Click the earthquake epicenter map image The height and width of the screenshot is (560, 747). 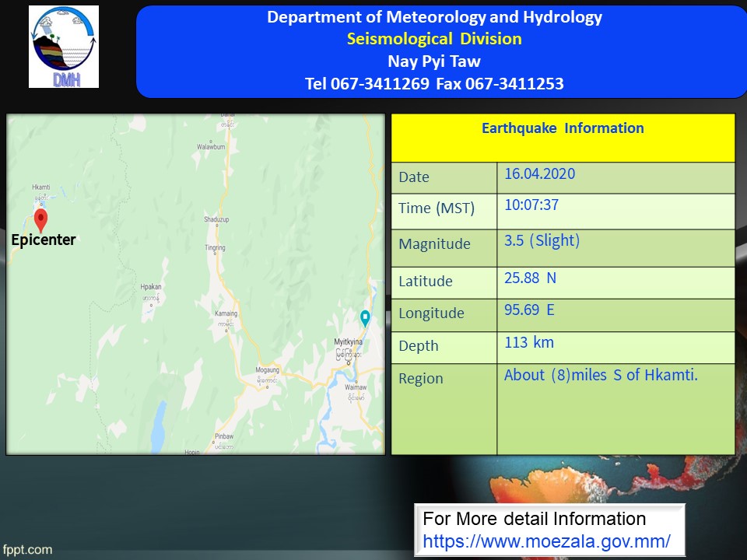coord(195,285)
